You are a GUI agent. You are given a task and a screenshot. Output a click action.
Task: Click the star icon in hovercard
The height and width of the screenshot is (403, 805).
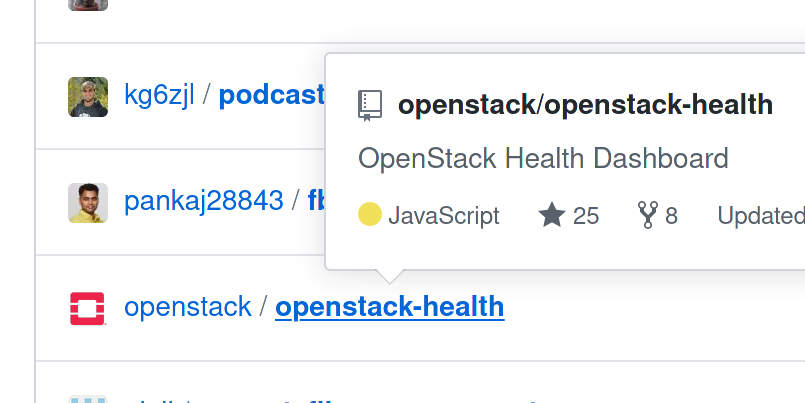(x=552, y=215)
